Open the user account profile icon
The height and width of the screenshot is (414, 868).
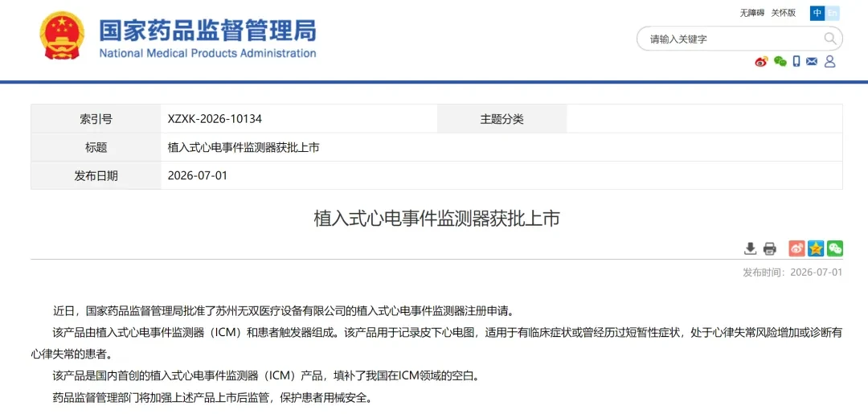tap(829, 61)
